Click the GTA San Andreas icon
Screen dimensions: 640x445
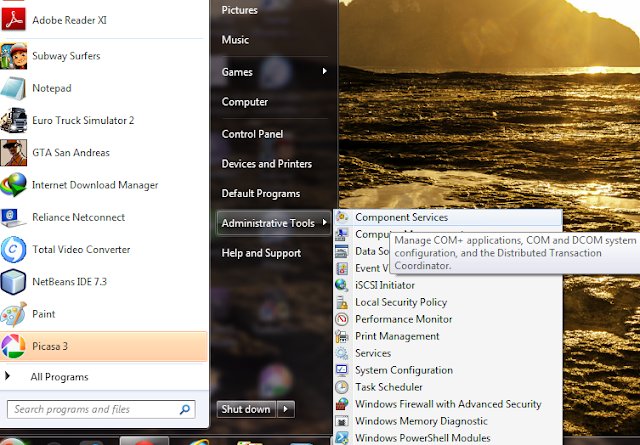13,153
